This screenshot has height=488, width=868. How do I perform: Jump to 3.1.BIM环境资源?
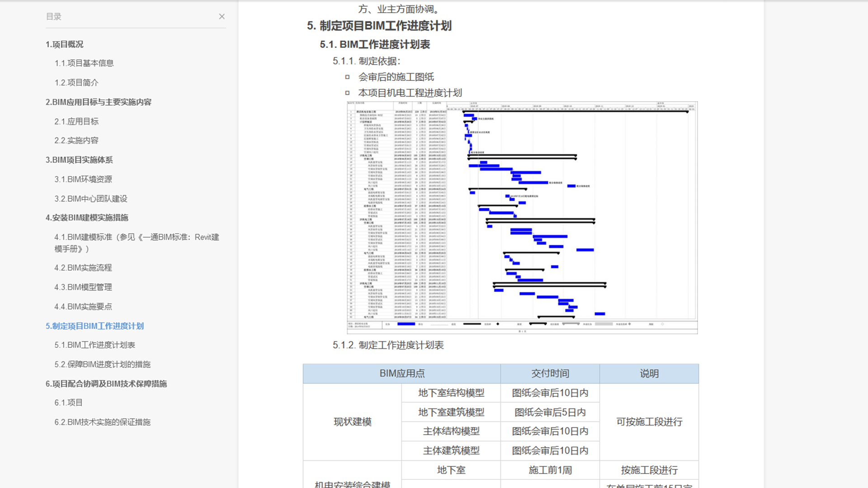pos(83,179)
